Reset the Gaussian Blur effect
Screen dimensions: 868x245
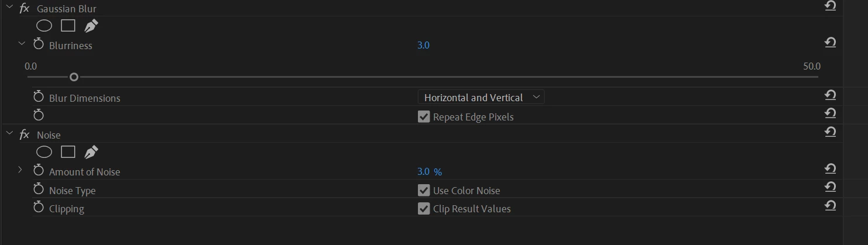click(x=829, y=6)
